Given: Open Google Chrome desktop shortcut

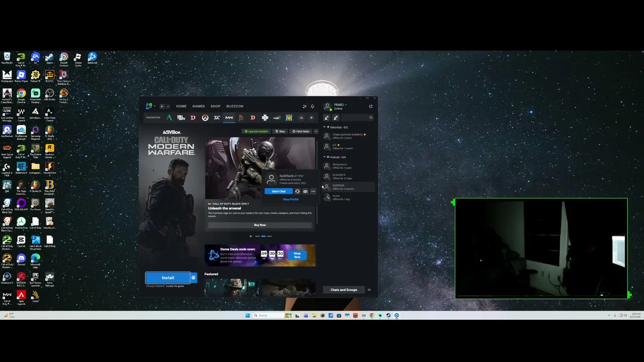Looking at the screenshot, I should (21, 96).
